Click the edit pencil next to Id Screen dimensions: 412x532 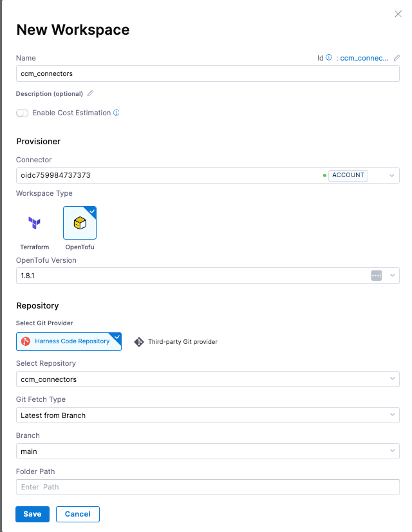click(396, 58)
